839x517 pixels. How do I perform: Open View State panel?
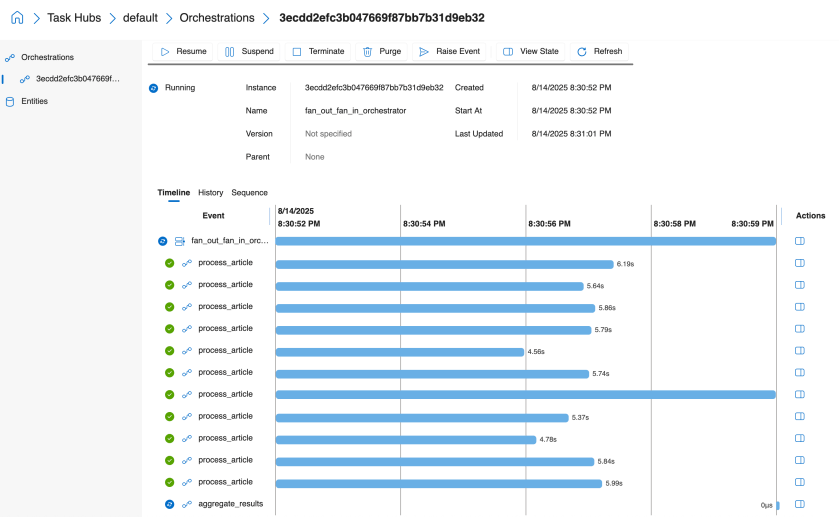(531, 51)
